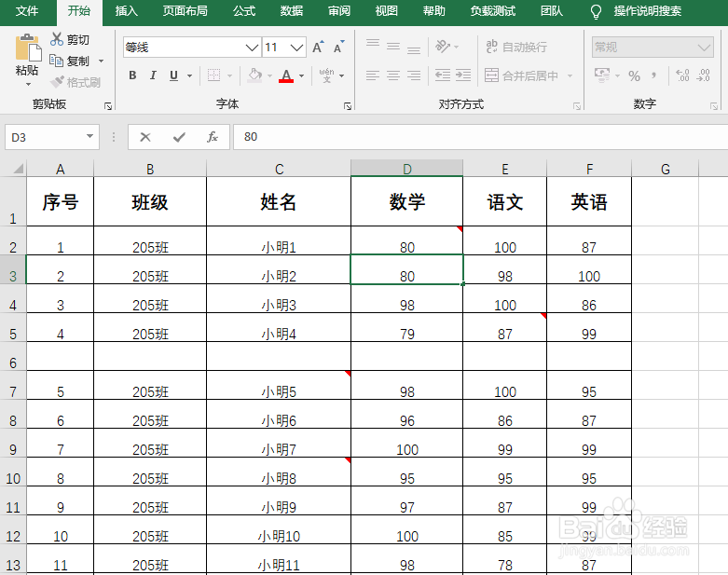Switch to the 插入 tab
Viewport: 728px width, 575px height.
tap(126, 11)
